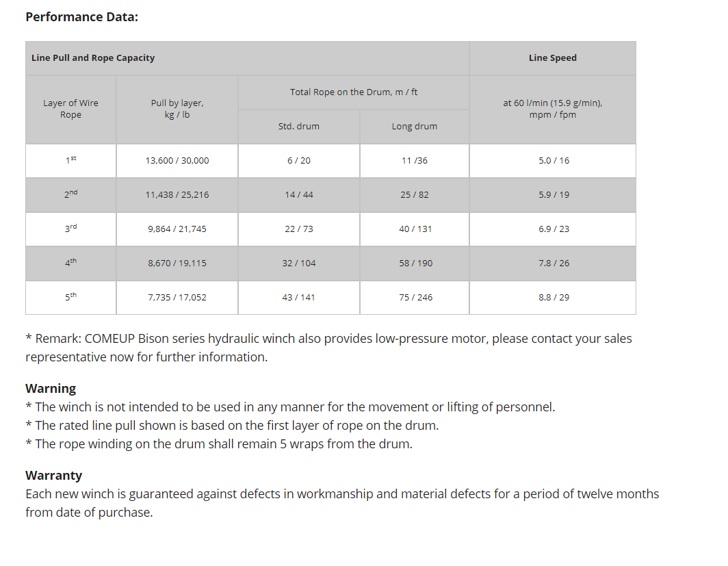Image resolution: width=728 pixels, height=566 pixels.
Task: Select the Long drum subheader
Action: coord(414,127)
